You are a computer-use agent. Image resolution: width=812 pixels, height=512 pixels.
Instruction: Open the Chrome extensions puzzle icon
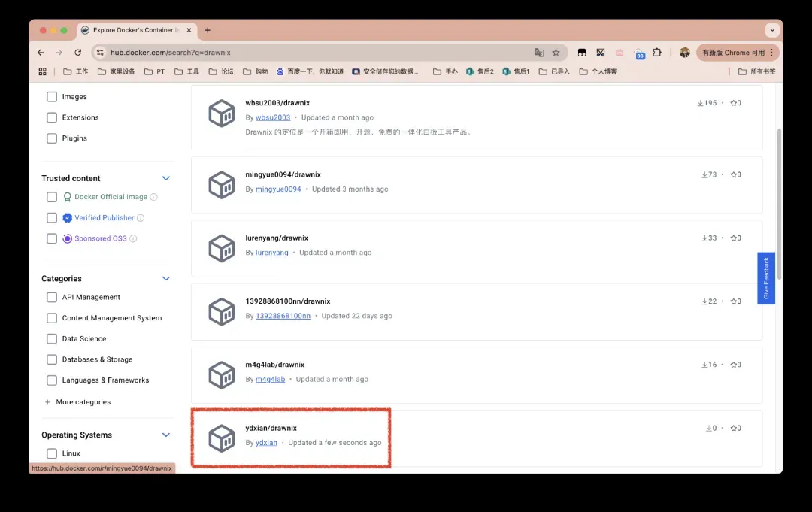pyautogui.click(x=657, y=53)
